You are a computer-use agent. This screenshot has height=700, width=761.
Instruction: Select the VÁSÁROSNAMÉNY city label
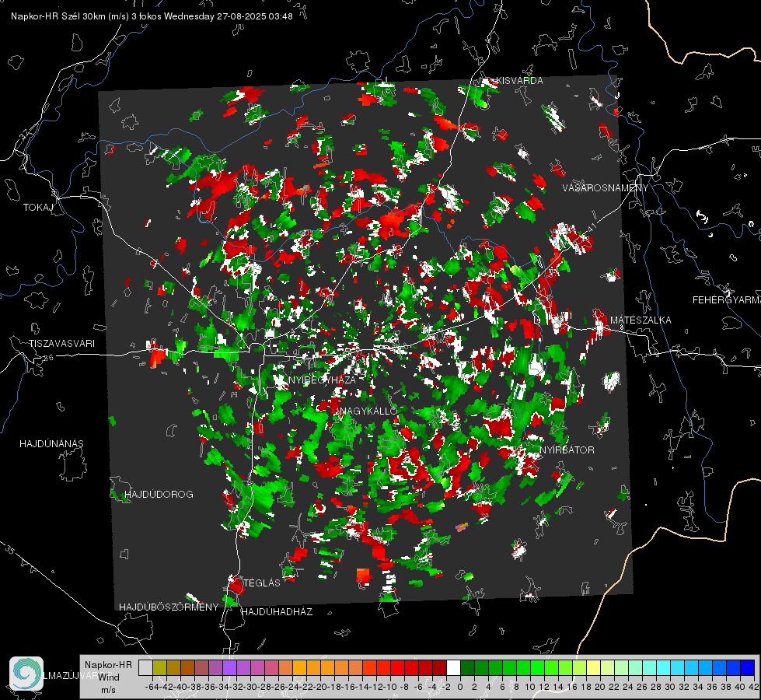click(x=606, y=188)
